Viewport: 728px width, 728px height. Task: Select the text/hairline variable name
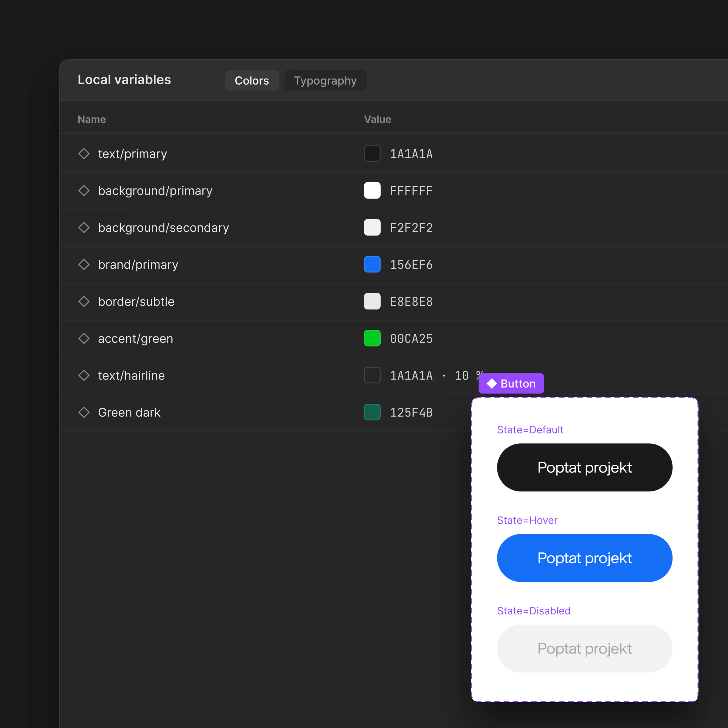coord(132,375)
